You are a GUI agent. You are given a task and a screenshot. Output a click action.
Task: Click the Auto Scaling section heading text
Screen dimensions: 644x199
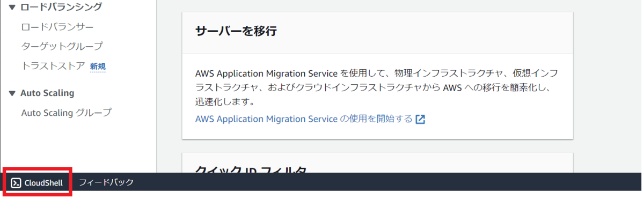click(47, 93)
